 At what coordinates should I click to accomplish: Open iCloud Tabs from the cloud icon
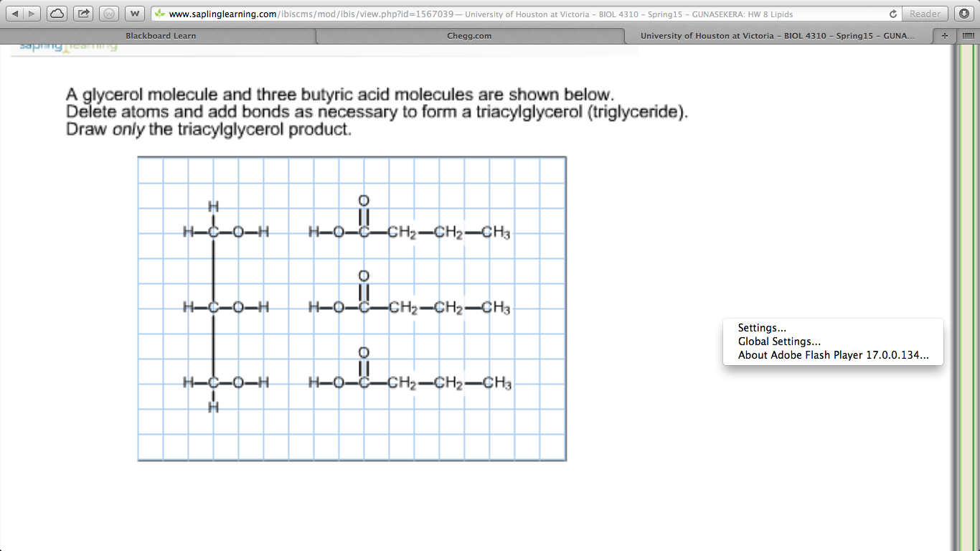pyautogui.click(x=56, y=12)
